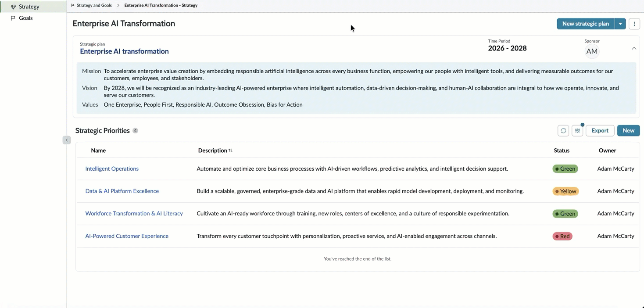Click Green status badge for Workforce Transformation
Viewport: 644px width, 308px height.
565,214
